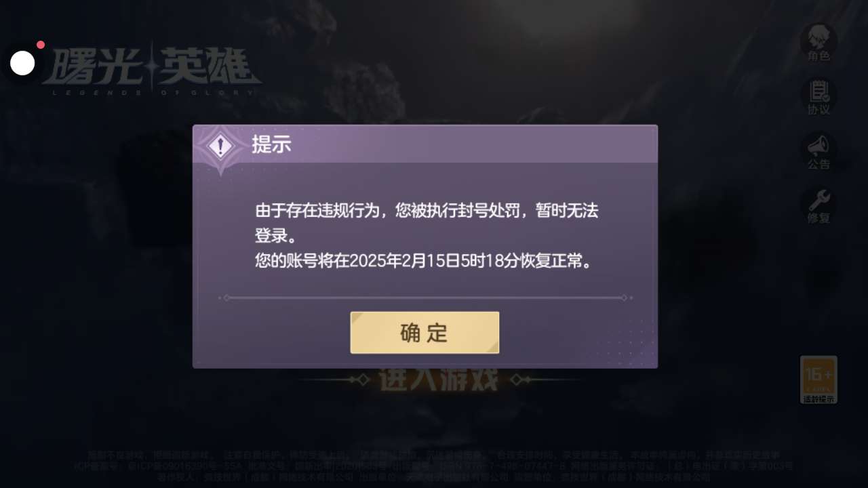Click the ICP license number footer line
This screenshot has height=488, width=868.
click(x=434, y=466)
